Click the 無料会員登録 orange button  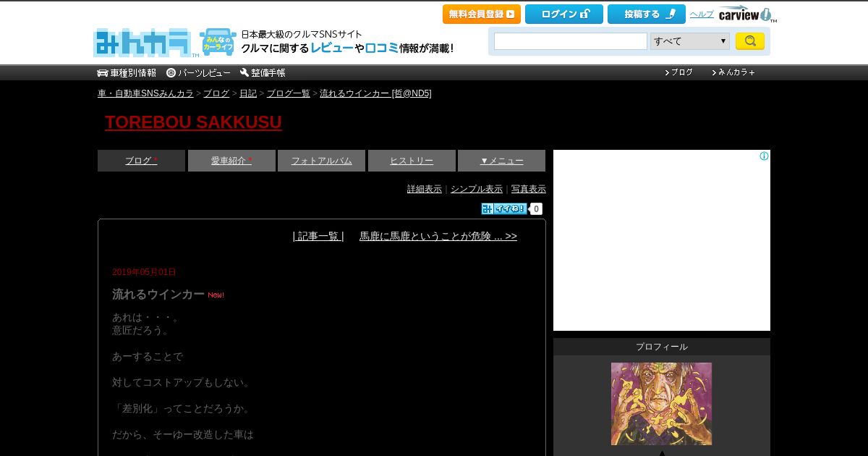click(482, 14)
